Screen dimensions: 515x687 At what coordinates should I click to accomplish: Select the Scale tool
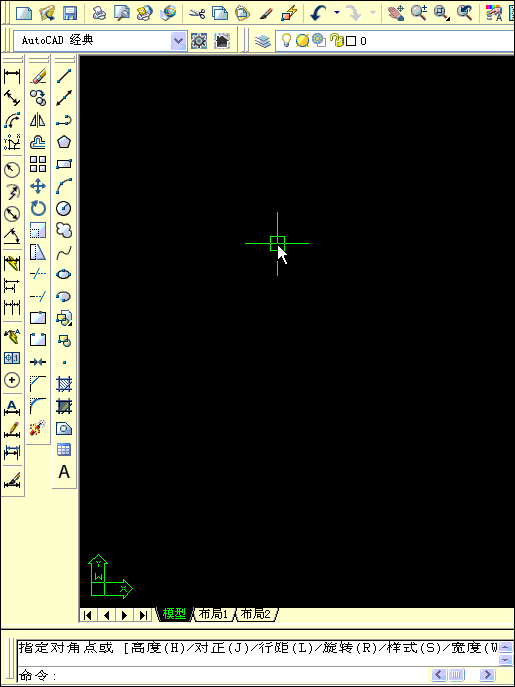pos(38,230)
